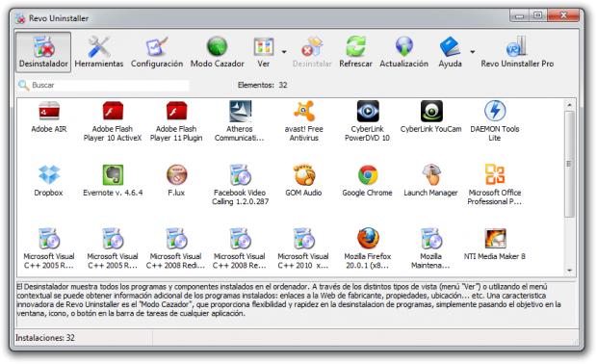Click the Desinstalar toolbar button
The width and height of the screenshot is (597, 364).
click(312, 52)
